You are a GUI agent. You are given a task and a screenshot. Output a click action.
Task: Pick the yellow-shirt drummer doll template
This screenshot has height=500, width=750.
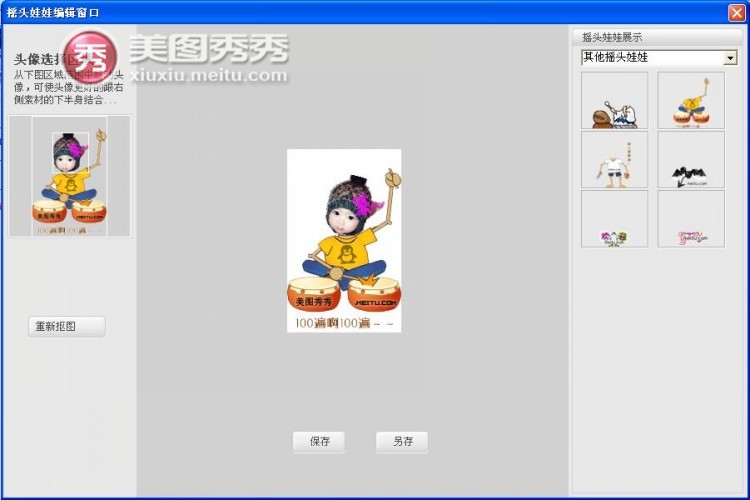click(691, 100)
